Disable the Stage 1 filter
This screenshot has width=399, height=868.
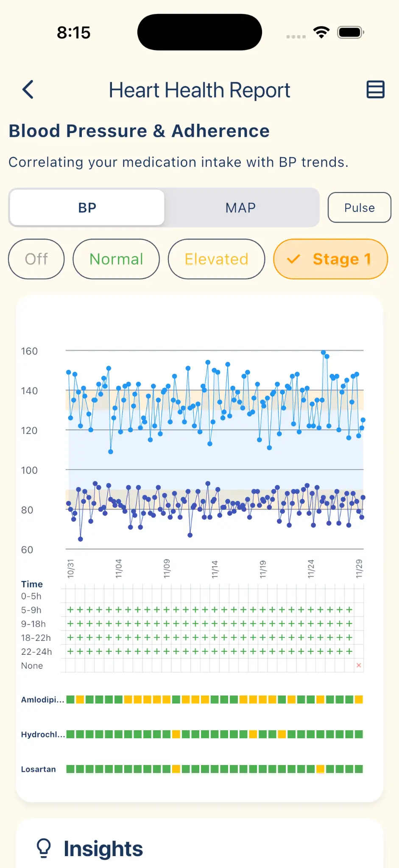330,259
